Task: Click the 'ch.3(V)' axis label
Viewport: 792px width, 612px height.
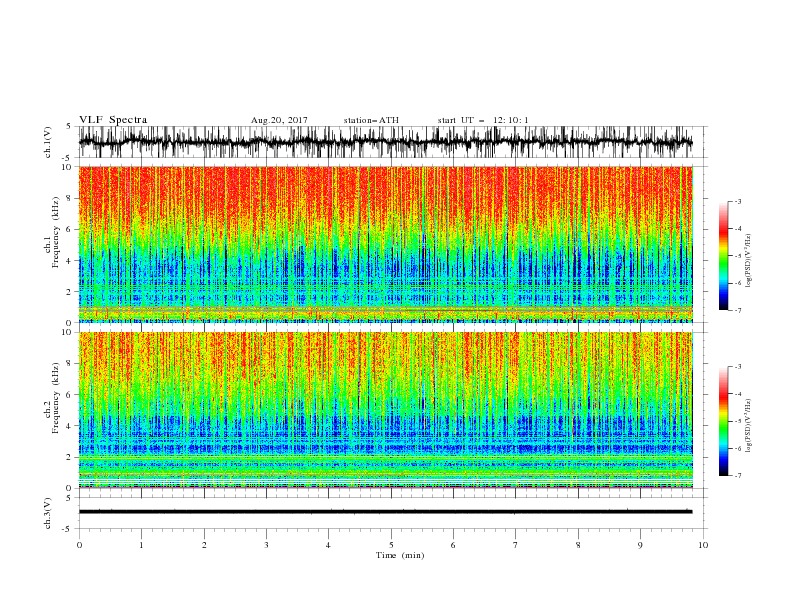Action: (x=48, y=513)
